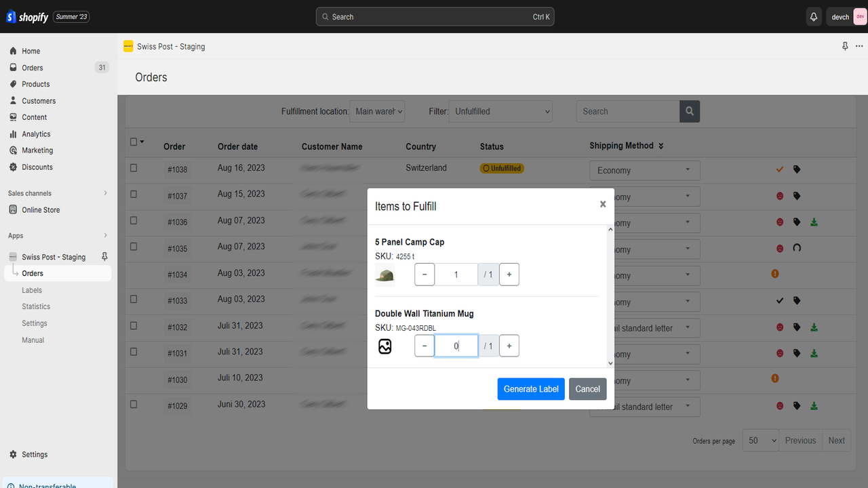Select checkbox for order #1032
Screen dimensions: 868x488
pos(134,325)
